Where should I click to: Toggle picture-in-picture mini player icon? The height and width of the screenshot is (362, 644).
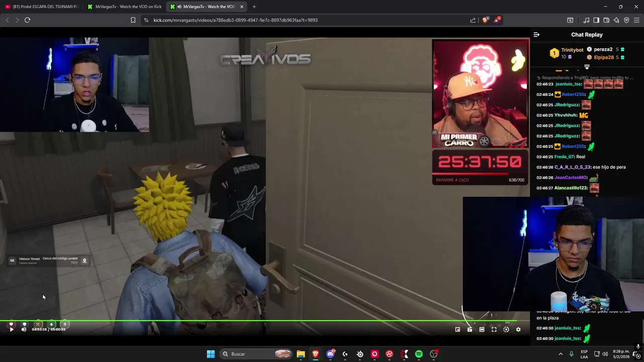pos(457,329)
